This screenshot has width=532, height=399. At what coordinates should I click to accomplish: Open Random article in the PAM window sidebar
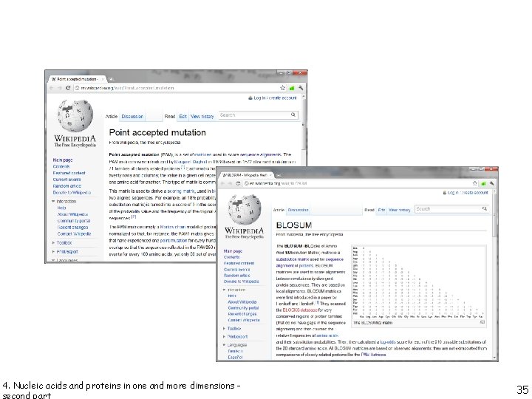(x=66, y=186)
